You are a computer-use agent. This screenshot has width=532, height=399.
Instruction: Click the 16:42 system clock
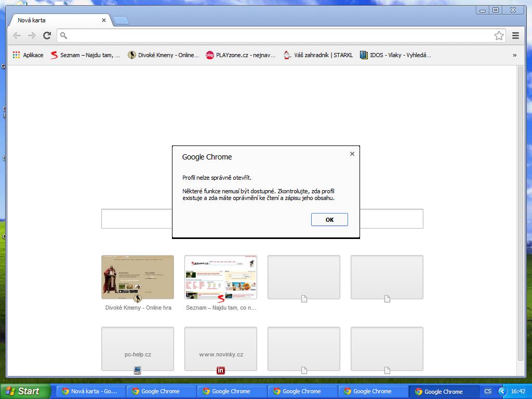pos(518,391)
